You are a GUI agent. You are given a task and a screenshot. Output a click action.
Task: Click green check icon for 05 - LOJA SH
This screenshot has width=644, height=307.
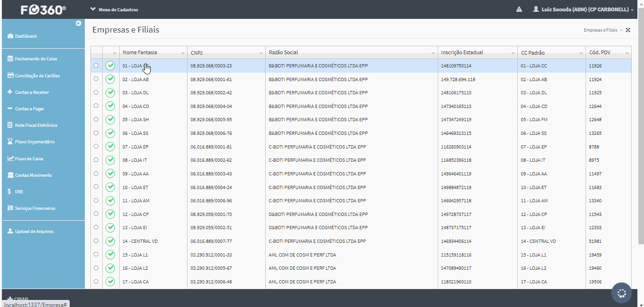point(110,119)
